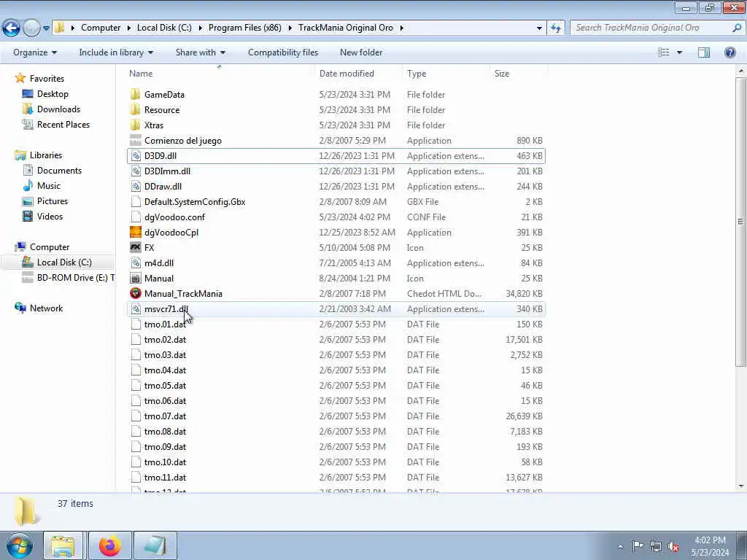Open the Start menu orb
The width and height of the screenshot is (747, 560).
(20, 545)
